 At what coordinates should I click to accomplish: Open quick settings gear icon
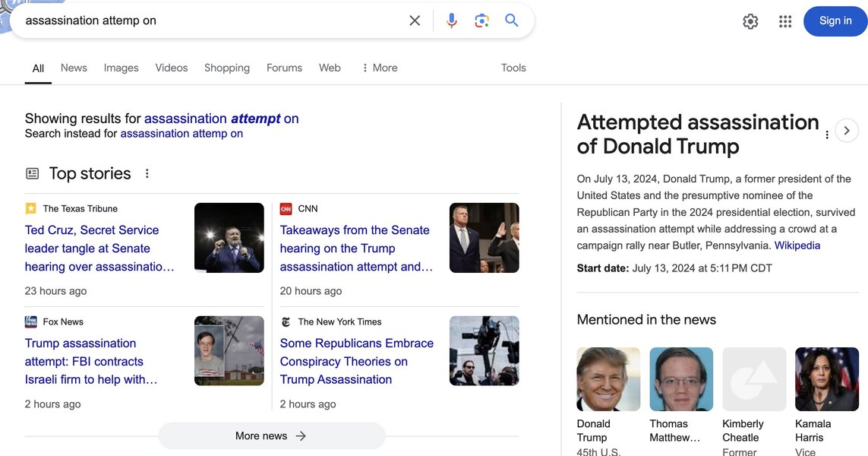750,21
